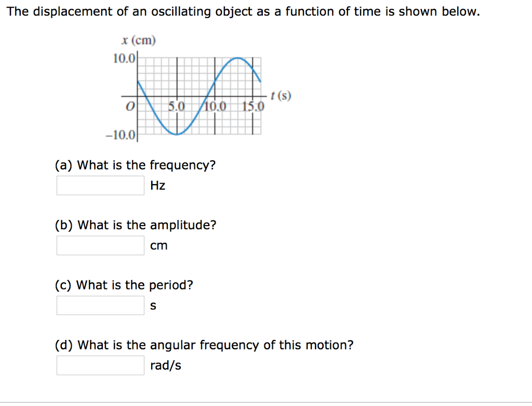
Task: Click the Hz unit label
Action: tap(158, 185)
